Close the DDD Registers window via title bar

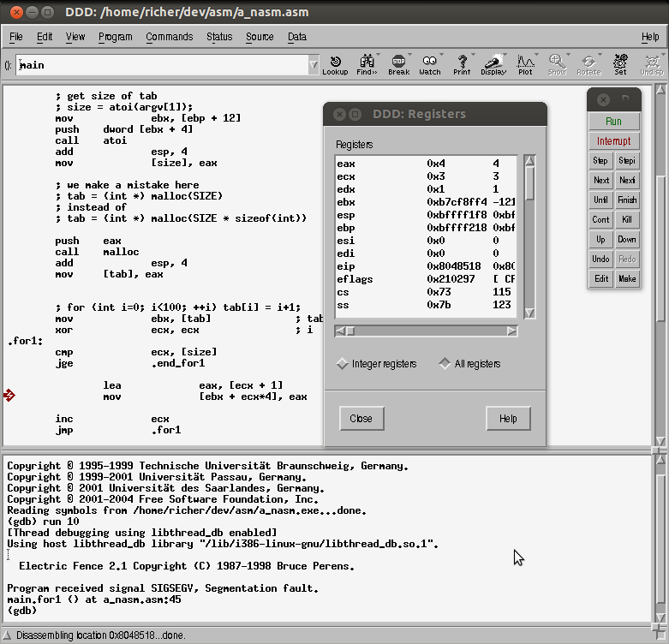pos(339,114)
